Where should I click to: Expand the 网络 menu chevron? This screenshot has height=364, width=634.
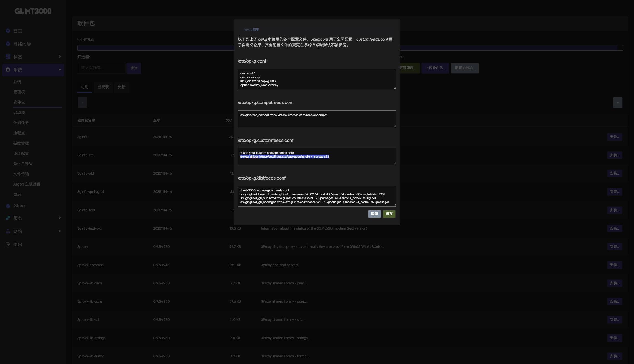pos(59,231)
